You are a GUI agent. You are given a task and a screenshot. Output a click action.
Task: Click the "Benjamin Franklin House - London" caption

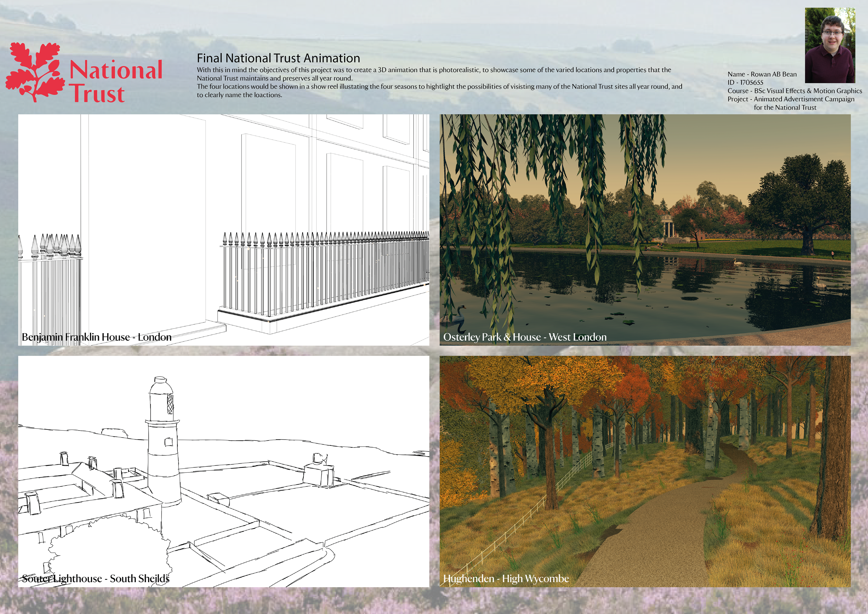tap(96, 337)
